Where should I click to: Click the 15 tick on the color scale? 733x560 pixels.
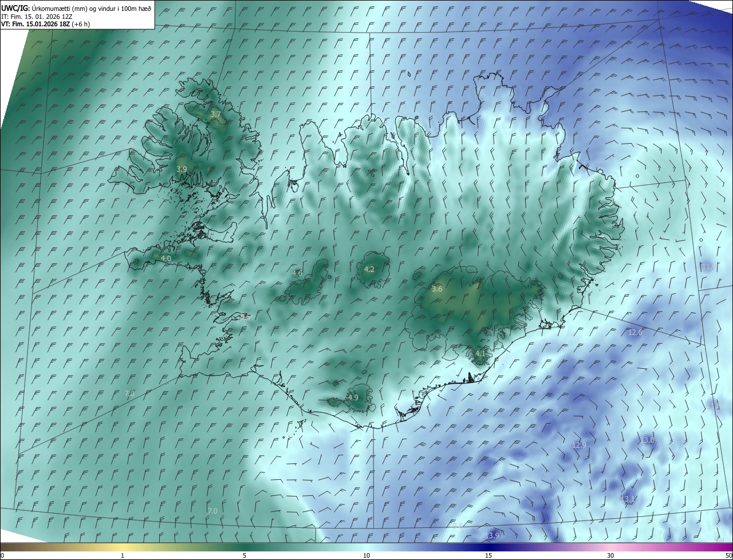(x=488, y=555)
